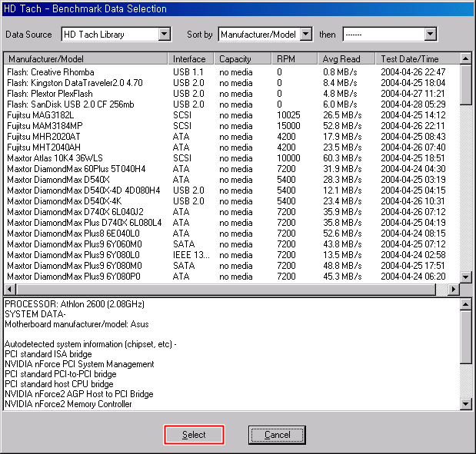Click 'NVIDIA nForce2 Memory Controller' line
The height and width of the screenshot is (454, 476).
tap(68, 404)
